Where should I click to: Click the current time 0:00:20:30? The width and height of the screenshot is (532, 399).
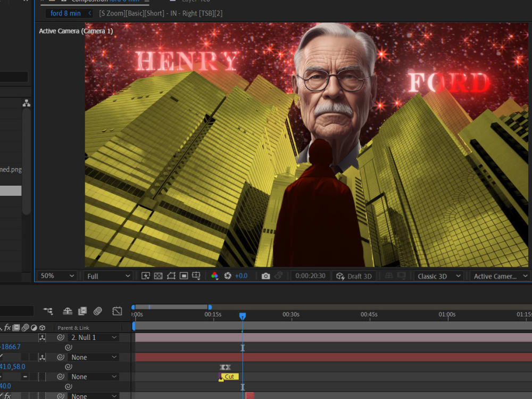(311, 276)
